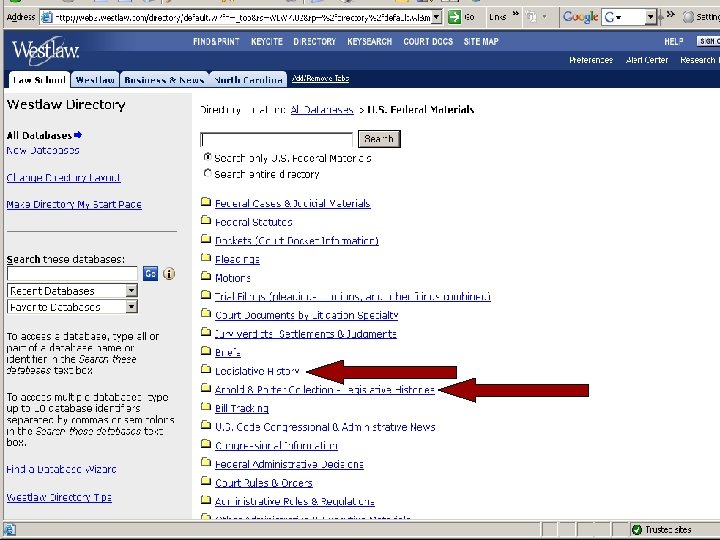Viewport: 720px width, 540px height.
Task: Click the folder icon beside Pleadings
Action: click(x=206, y=258)
